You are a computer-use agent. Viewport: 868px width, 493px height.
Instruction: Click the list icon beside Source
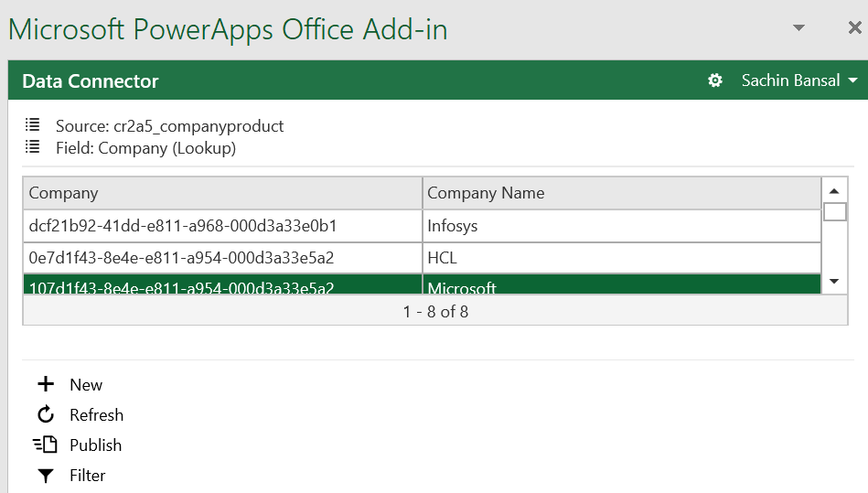[33, 125]
